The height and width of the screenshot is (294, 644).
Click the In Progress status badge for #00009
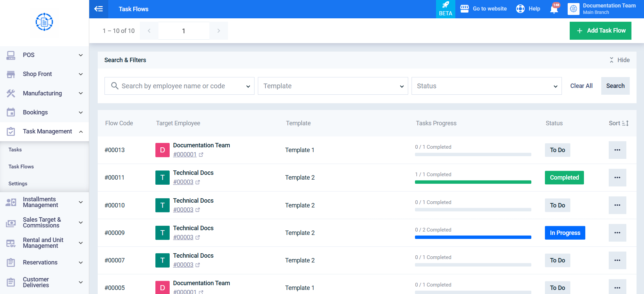tap(565, 233)
